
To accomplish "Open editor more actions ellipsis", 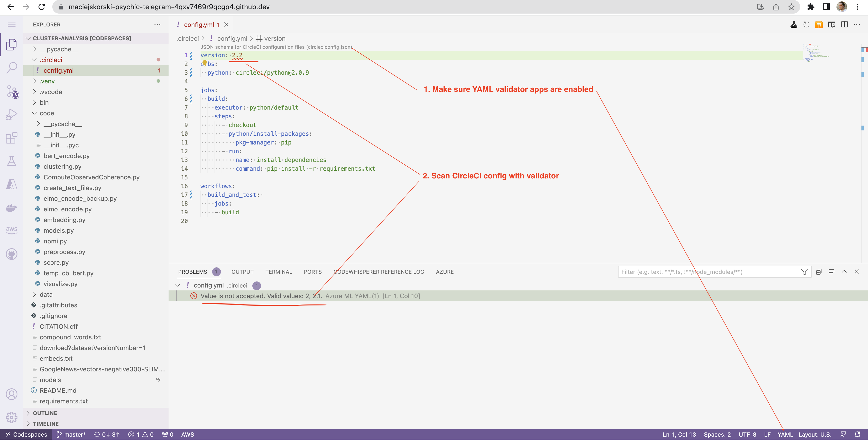I will (x=857, y=25).
